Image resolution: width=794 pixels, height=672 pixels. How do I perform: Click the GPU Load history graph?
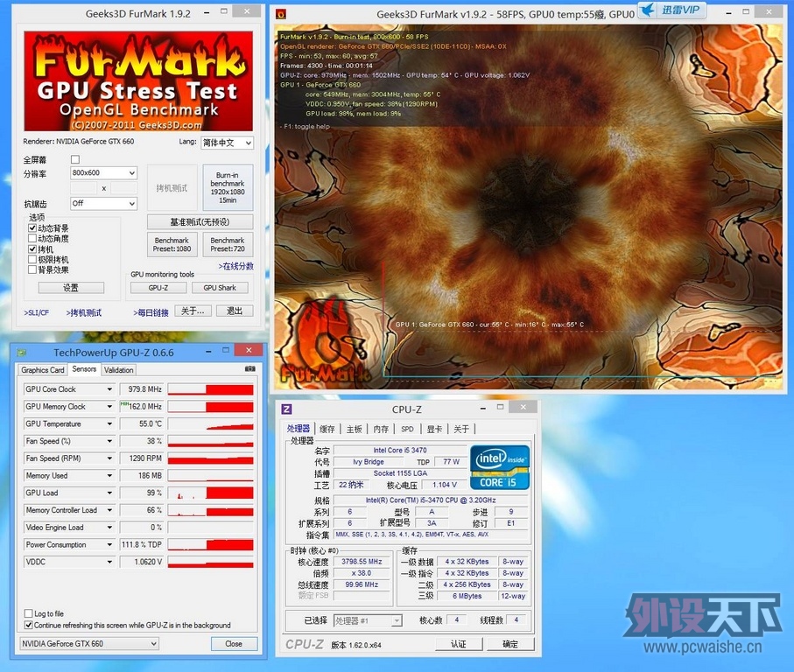[x=211, y=493]
